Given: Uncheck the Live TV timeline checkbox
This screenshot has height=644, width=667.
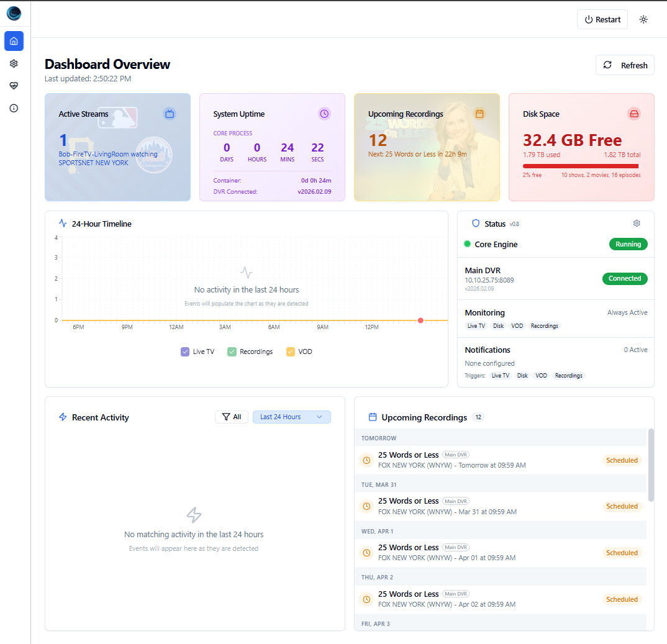Looking at the screenshot, I should click(185, 351).
